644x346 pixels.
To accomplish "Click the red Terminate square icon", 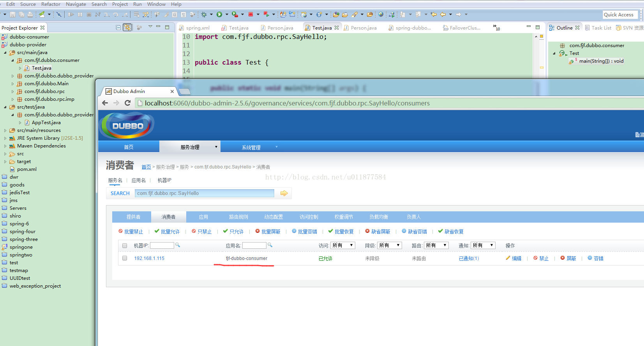I will [x=251, y=14].
